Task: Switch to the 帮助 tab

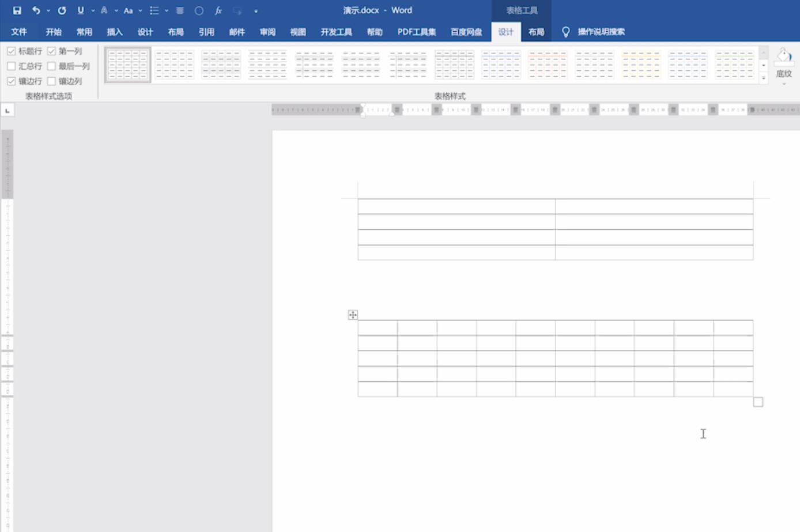Action: 375,32
